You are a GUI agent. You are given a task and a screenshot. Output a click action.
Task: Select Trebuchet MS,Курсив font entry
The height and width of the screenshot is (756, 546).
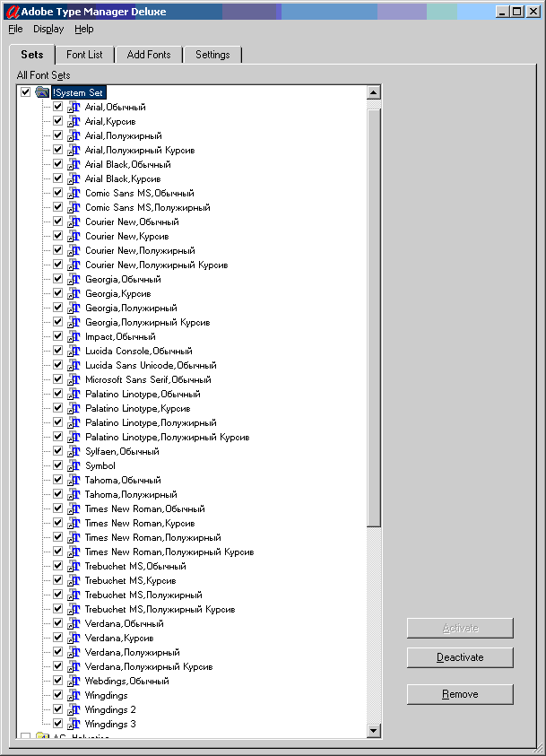coord(130,580)
